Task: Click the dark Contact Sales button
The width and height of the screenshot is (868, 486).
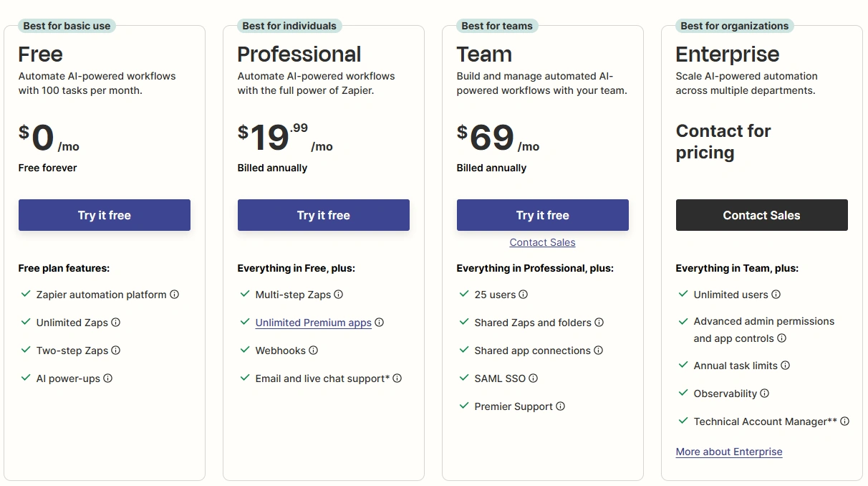Action: (x=762, y=215)
